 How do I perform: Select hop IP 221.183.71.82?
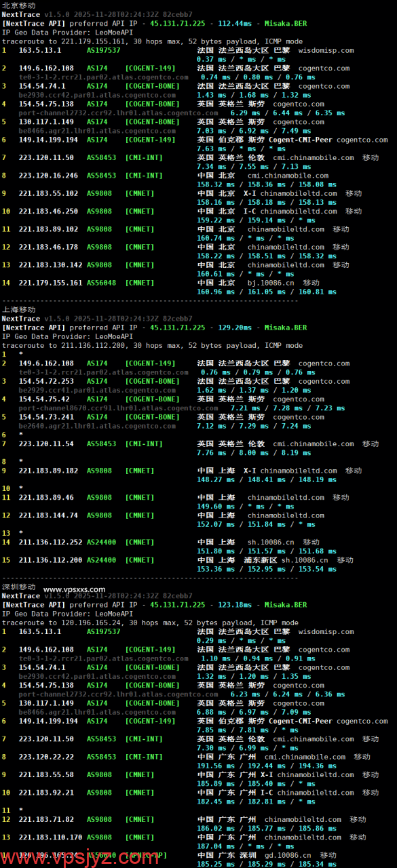[46, 820]
